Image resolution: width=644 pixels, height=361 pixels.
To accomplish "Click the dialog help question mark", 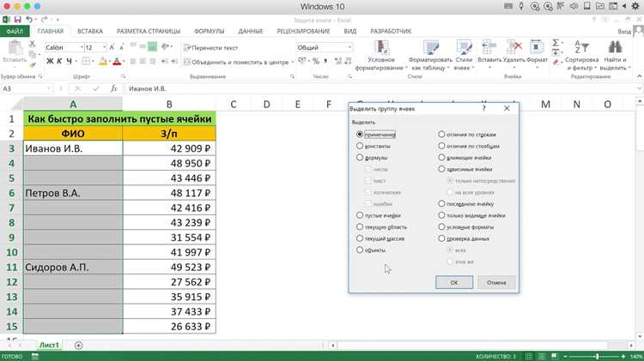I will pos(483,108).
